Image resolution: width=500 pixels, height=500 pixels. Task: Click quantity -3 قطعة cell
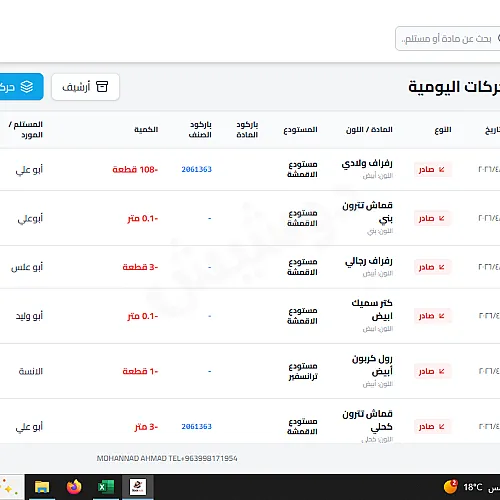pos(140,267)
